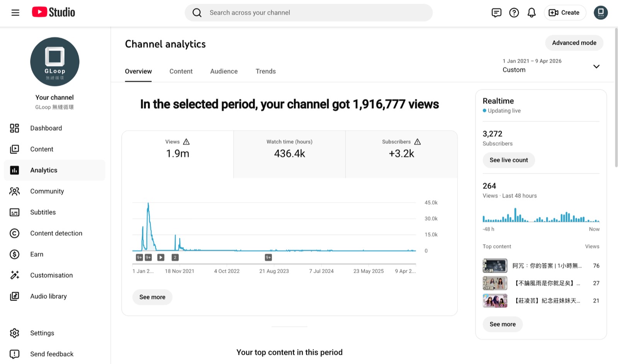Click the '3,272' subscribers count

click(x=492, y=134)
